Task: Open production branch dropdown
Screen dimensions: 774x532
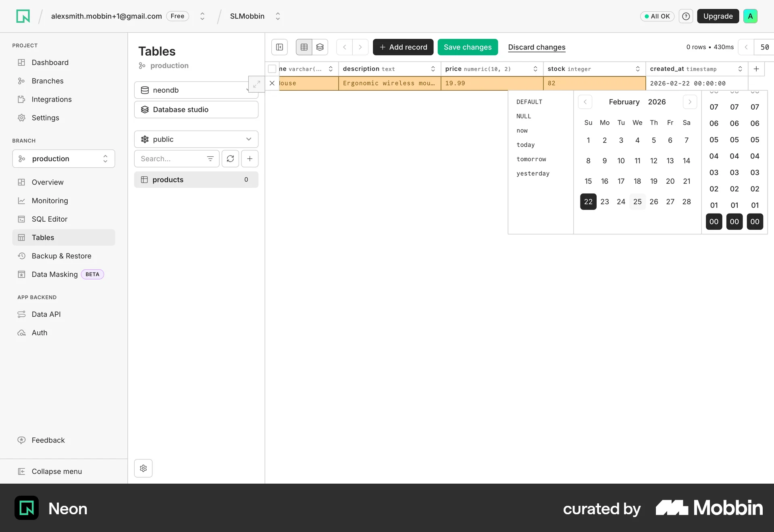Action: (64, 159)
